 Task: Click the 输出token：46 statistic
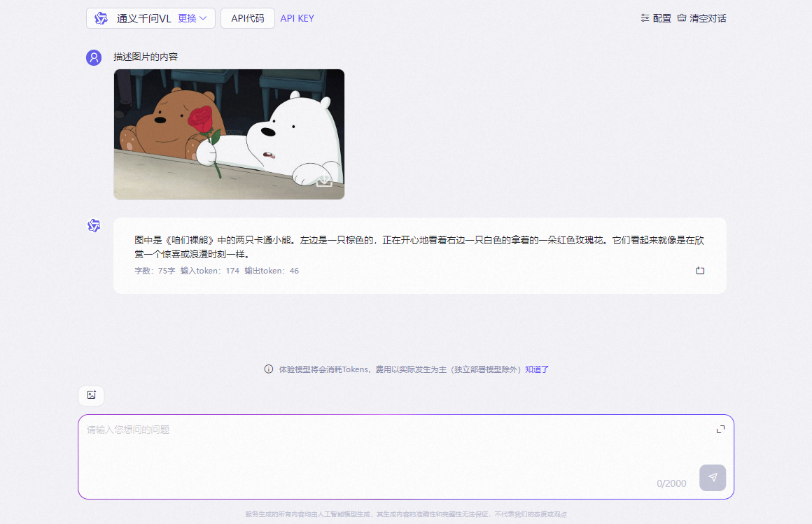pyautogui.click(x=272, y=271)
